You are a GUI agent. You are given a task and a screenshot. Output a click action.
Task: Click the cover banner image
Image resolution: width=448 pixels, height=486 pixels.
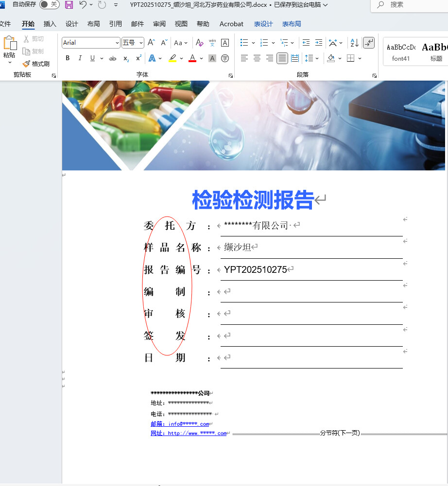coord(254,126)
